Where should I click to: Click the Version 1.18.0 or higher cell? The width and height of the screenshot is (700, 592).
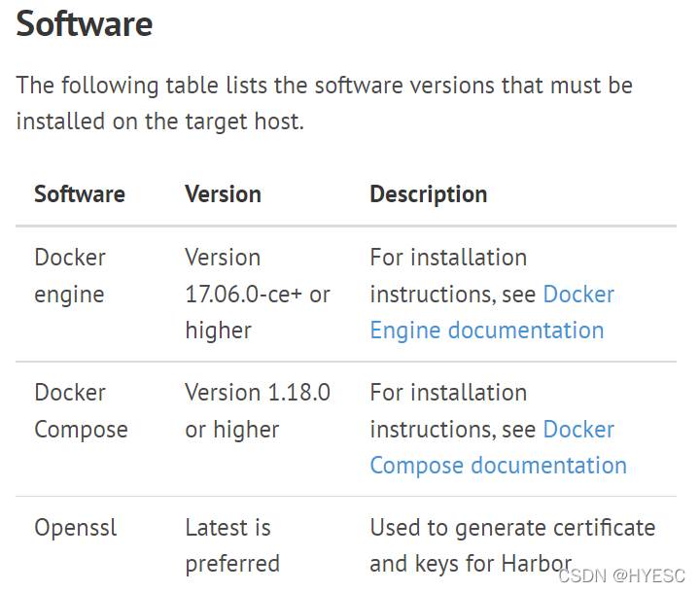[x=258, y=411]
